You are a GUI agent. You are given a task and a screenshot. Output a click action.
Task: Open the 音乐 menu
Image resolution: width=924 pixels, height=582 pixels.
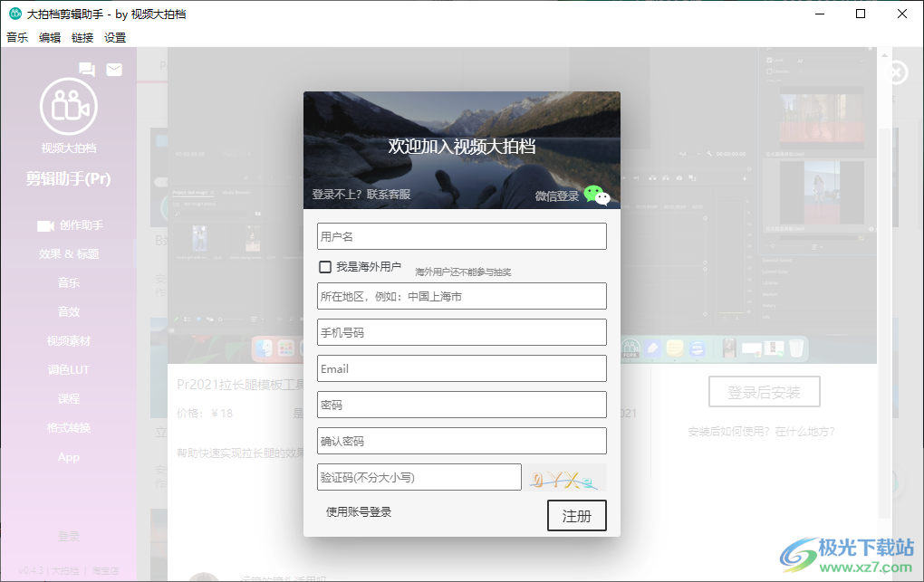(17, 38)
